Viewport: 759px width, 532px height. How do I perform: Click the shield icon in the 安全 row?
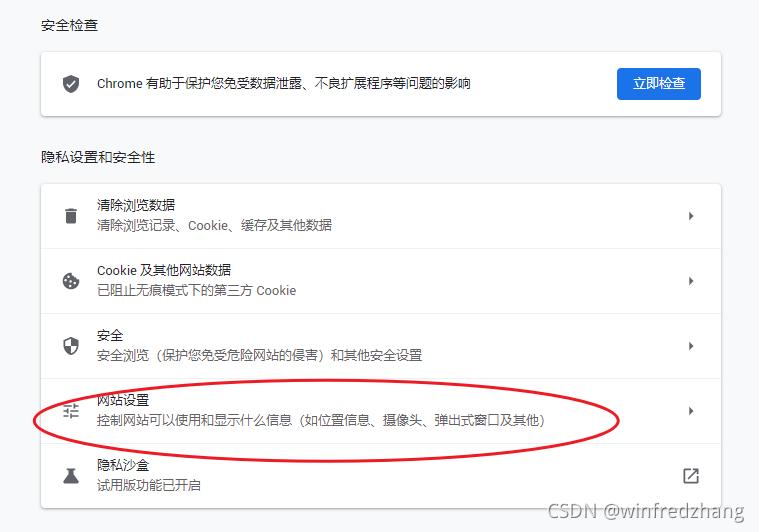71,346
